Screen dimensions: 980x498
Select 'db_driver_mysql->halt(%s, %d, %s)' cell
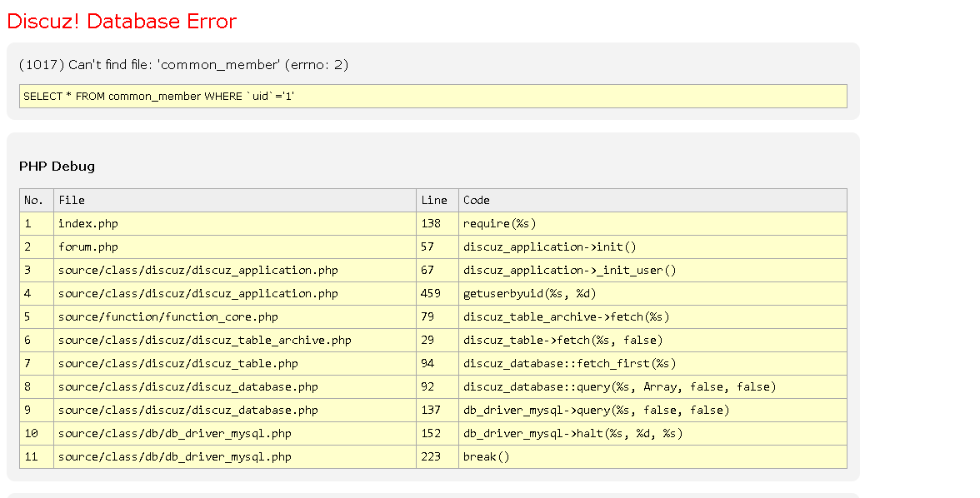pyautogui.click(x=653, y=434)
